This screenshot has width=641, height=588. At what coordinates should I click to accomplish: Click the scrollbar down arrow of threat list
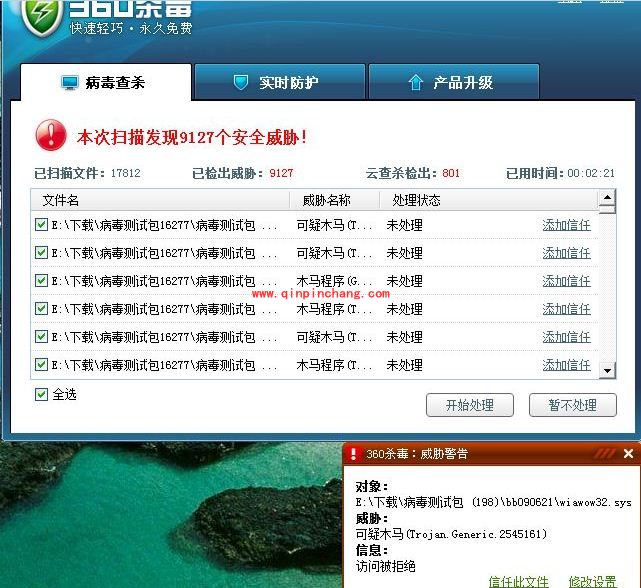[x=607, y=371]
